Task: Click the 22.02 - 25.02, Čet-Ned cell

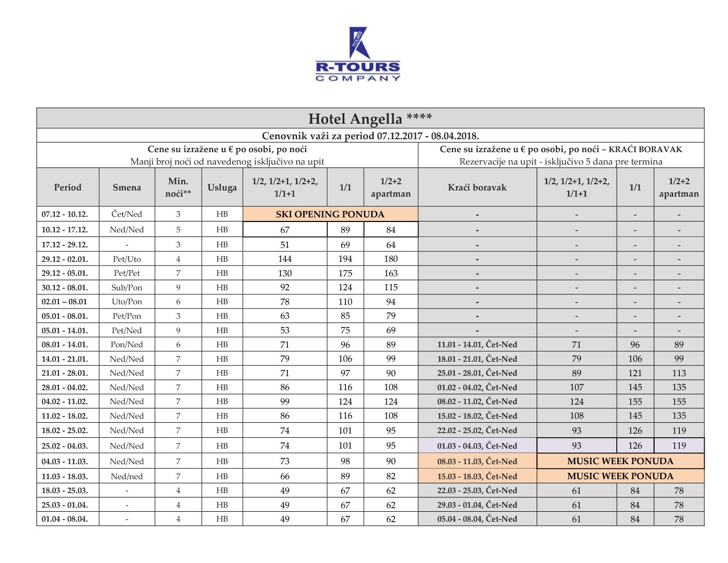Action: [x=477, y=430]
